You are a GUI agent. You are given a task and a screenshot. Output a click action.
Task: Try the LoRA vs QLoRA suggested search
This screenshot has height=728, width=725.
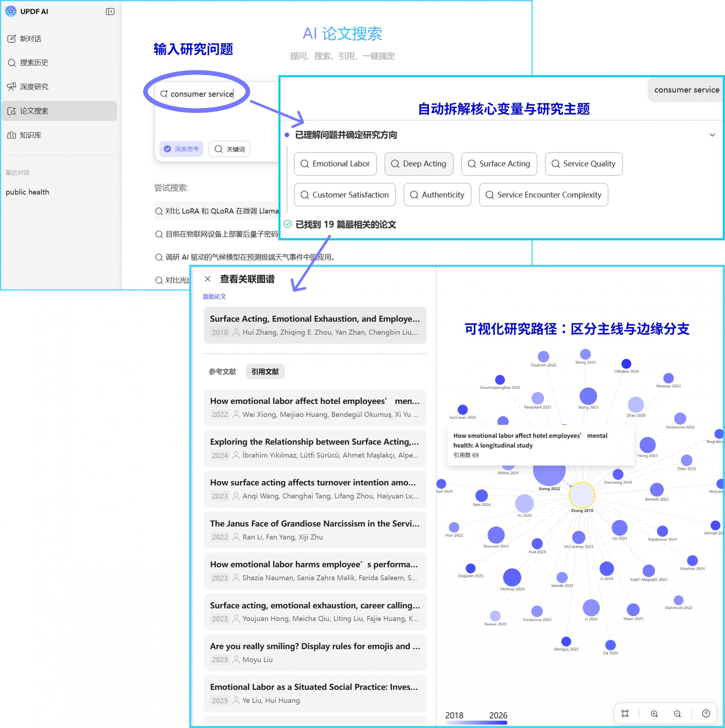point(217,211)
